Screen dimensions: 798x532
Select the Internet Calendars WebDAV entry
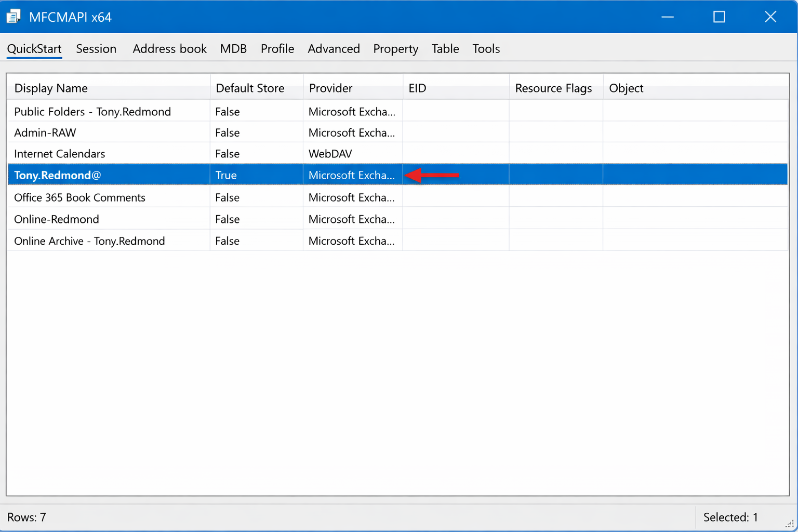(x=59, y=153)
